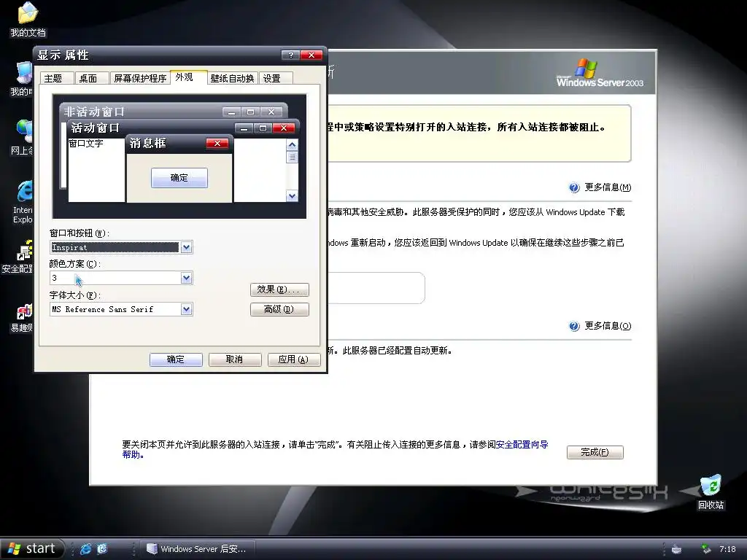Open the 窗口和按钮 style dropdown

186,247
